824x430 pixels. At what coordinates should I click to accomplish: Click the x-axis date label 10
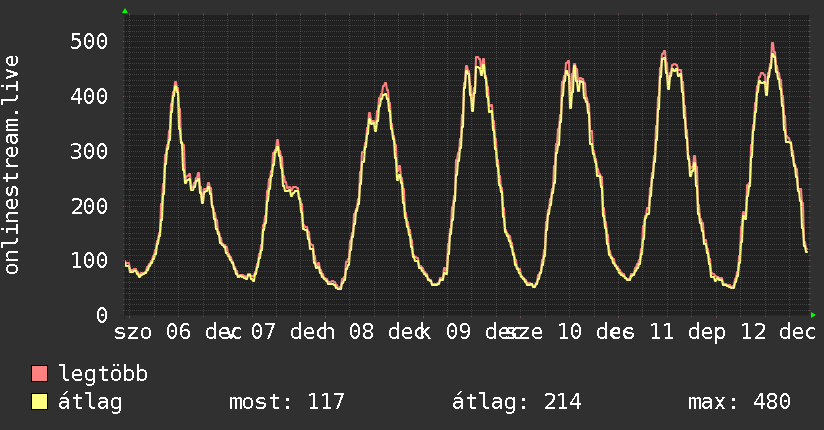(570, 332)
